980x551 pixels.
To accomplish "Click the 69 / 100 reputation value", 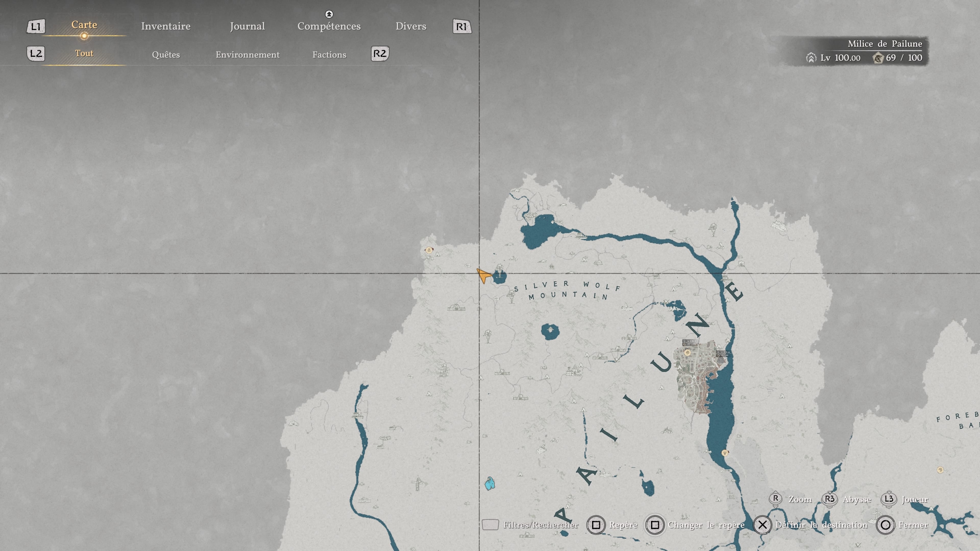I will [x=904, y=58].
